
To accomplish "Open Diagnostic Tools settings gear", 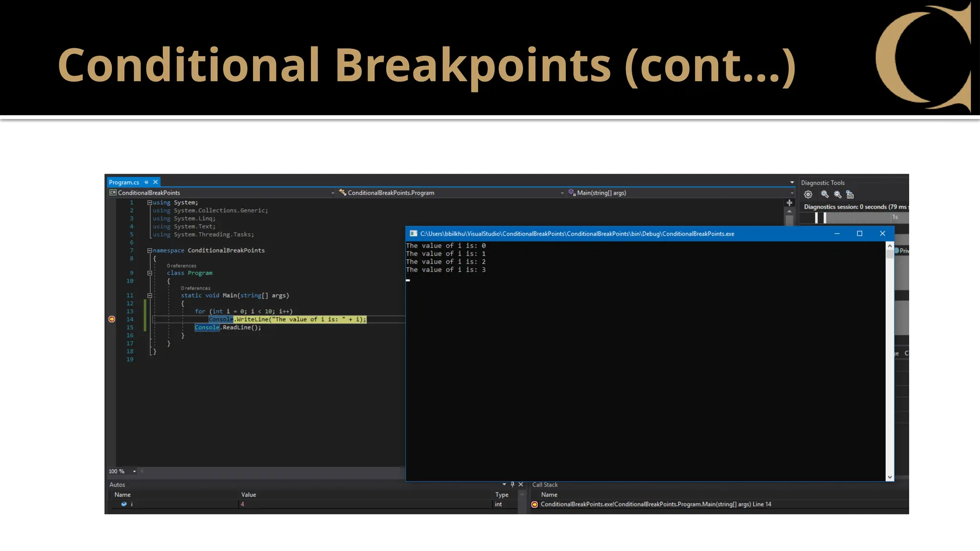I will [808, 194].
